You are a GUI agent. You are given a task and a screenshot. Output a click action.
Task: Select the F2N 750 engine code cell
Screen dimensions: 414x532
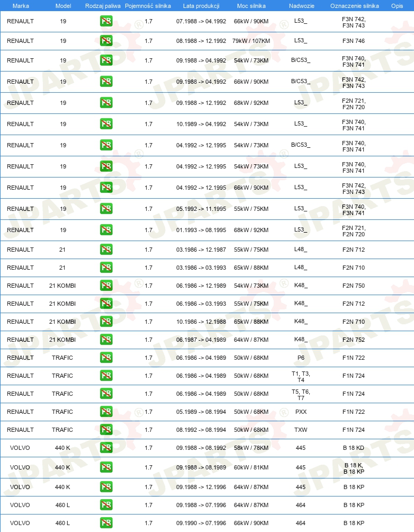pos(354,285)
